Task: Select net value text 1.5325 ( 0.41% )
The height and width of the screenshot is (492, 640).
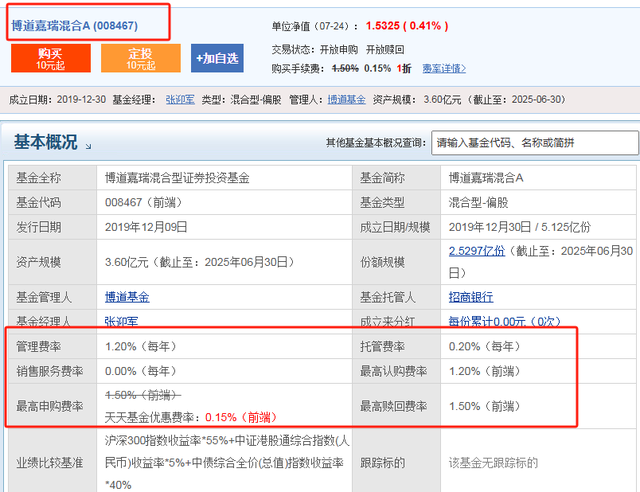Action: 407,26
